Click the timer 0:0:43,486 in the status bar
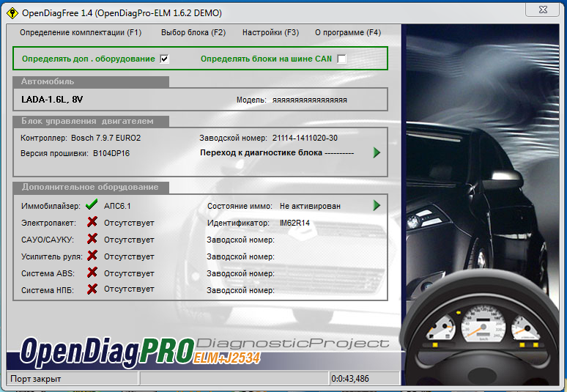Viewport: 567px width, 392px height. [x=350, y=379]
